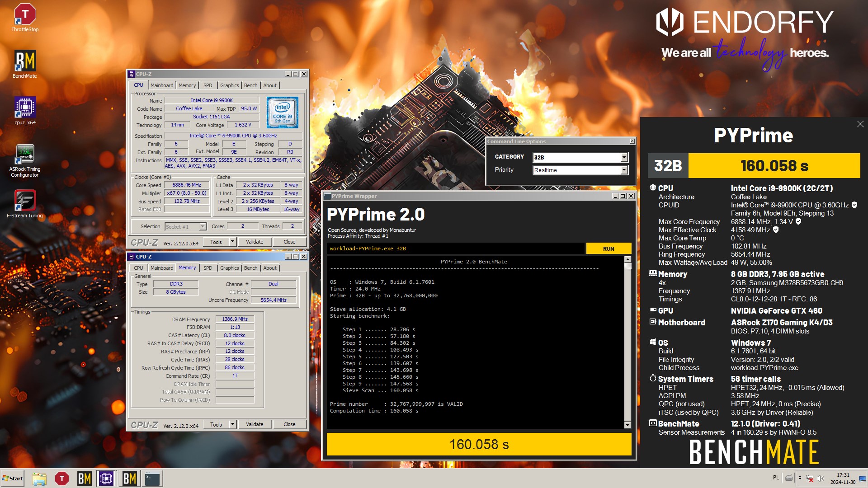Click Close button in upper CPU-Z
This screenshot has height=488, width=868.
coord(289,242)
